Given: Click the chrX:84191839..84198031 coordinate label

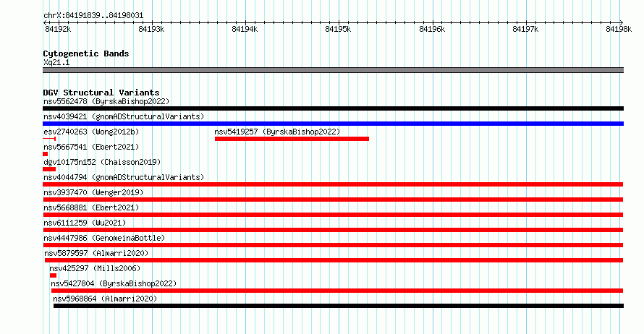Looking at the screenshot, I should (x=93, y=16).
